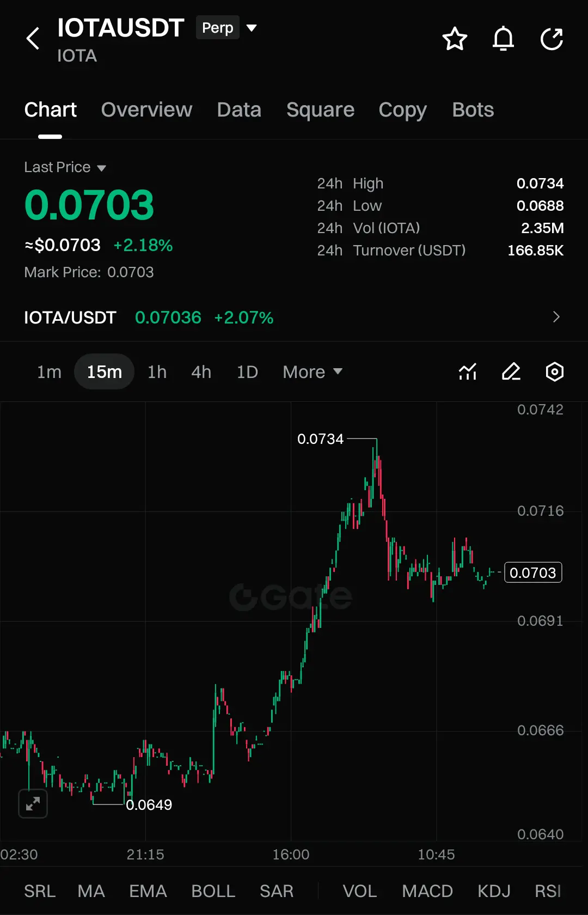Viewport: 588px width, 915px height.
Task: Toggle the BOLL indicator
Action: (x=213, y=891)
